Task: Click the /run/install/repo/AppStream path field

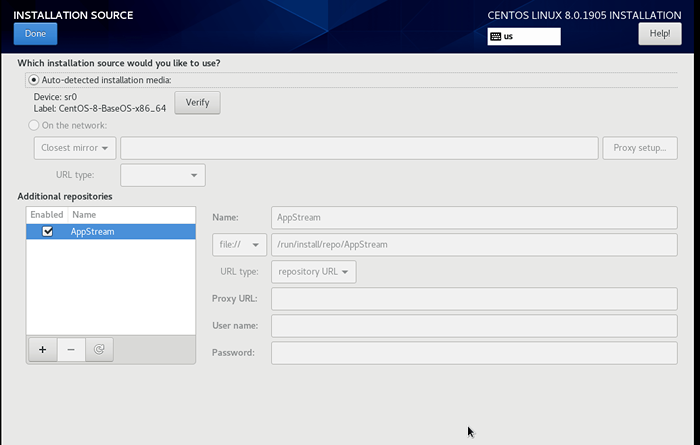Action: [474, 245]
